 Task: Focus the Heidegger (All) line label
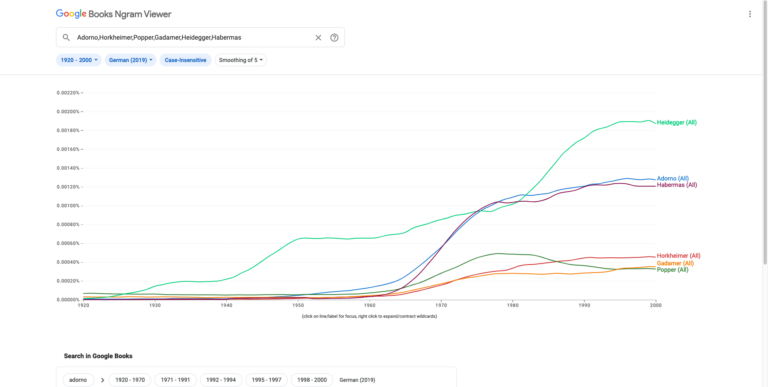click(x=676, y=122)
